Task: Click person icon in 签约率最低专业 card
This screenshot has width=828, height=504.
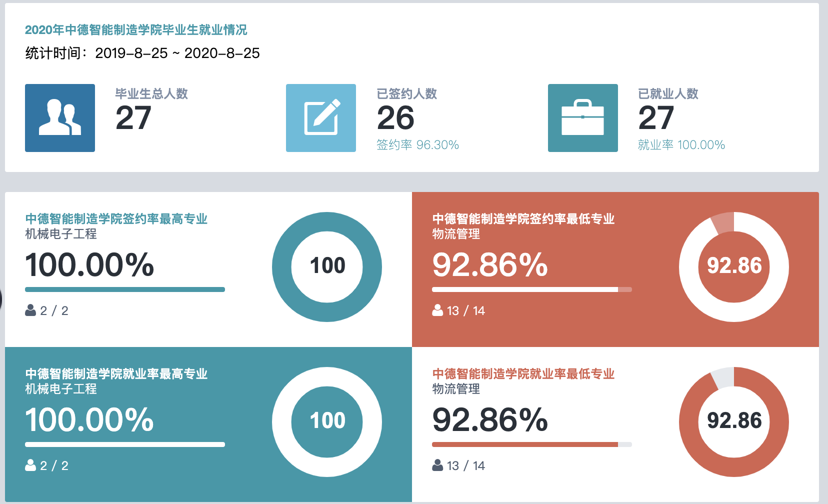Action: 437,310
